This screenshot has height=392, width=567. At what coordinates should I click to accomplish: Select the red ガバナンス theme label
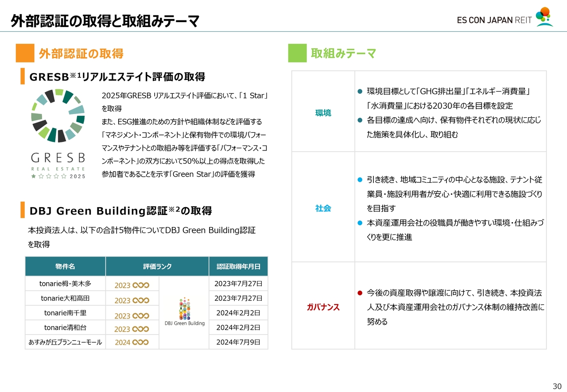[323, 307]
